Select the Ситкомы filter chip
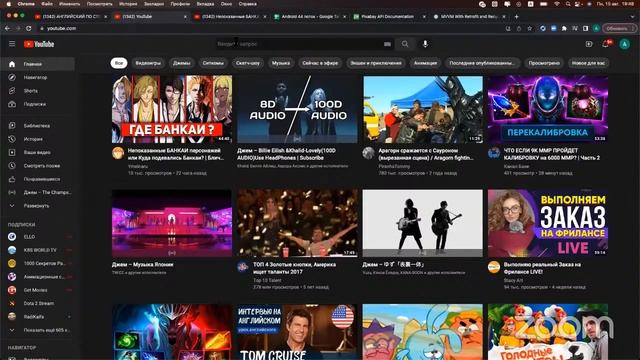This screenshot has width=640, height=360. pos(213,63)
